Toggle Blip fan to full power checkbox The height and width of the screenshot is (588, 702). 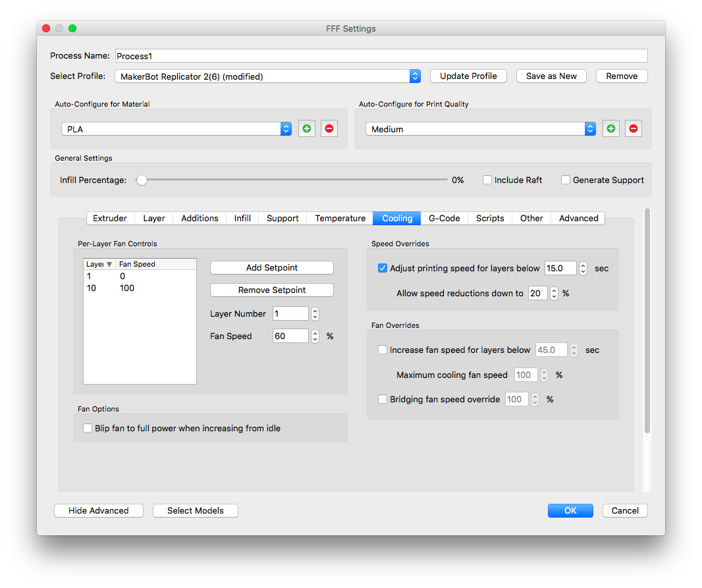coord(88,428)
